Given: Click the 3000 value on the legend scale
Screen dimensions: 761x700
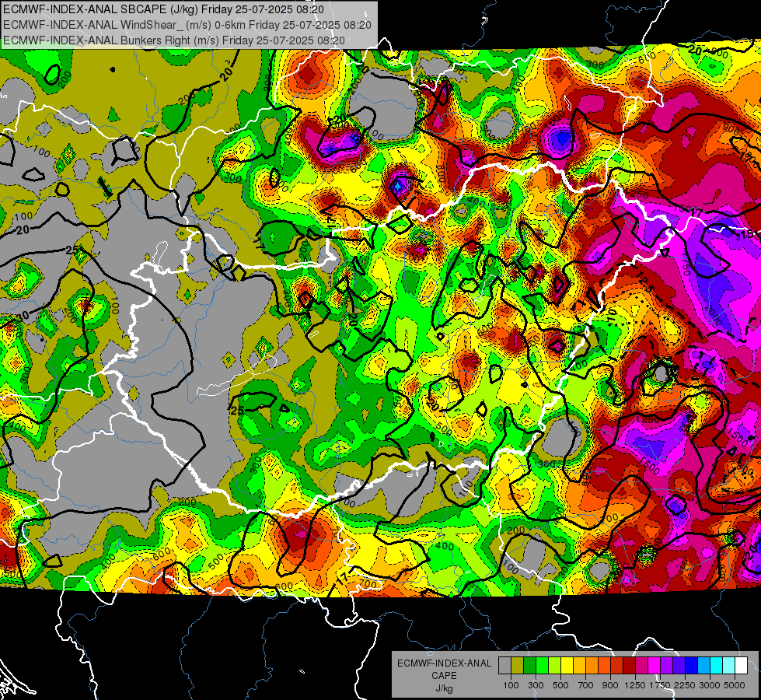Looking at the screenshot, I should [x=710, y=685].
